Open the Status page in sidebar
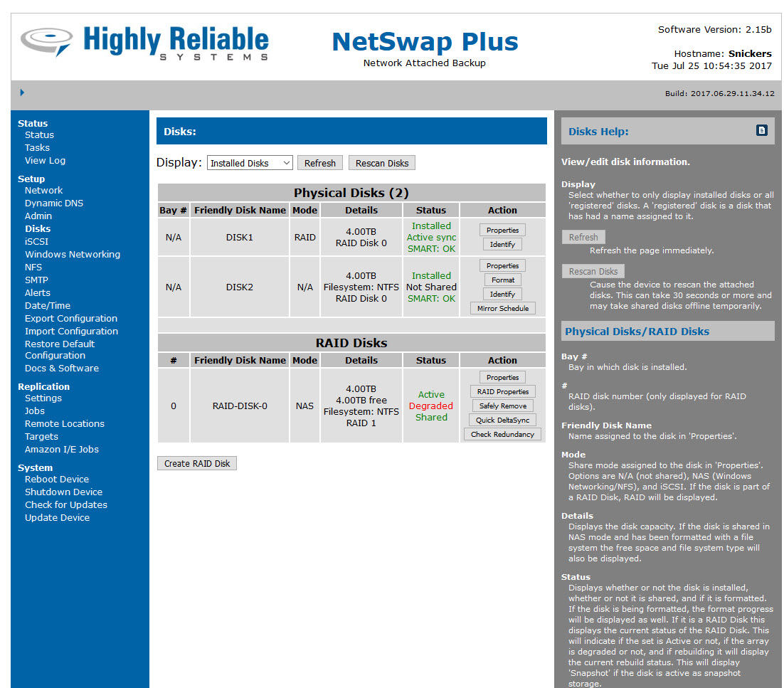The image size is (784, 688). [x=40, y=135]
